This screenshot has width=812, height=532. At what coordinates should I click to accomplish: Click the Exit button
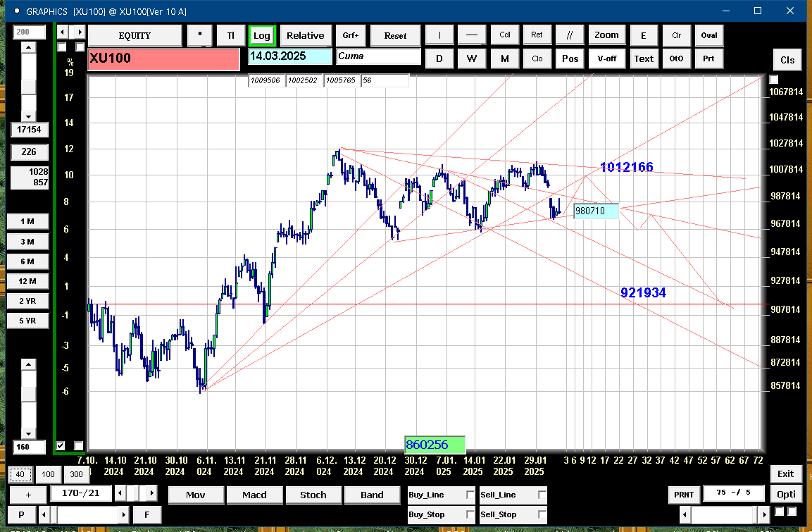[785, 474]
